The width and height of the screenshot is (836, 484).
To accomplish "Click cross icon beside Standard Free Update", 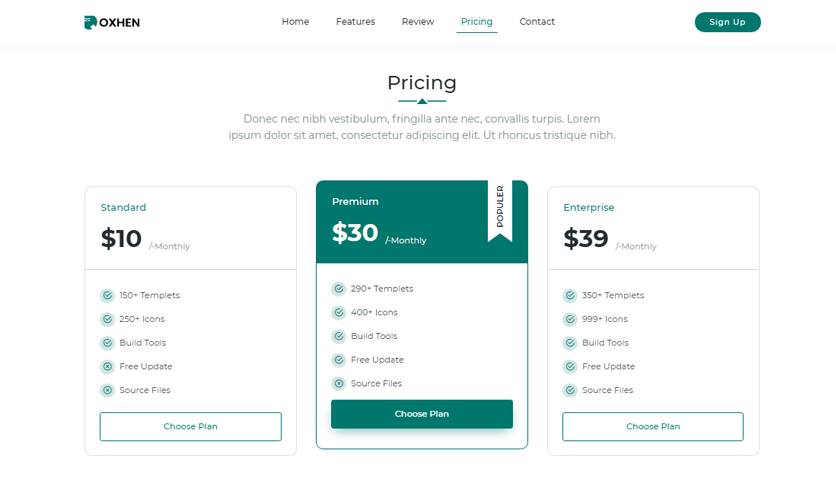I will pos(107,367).
